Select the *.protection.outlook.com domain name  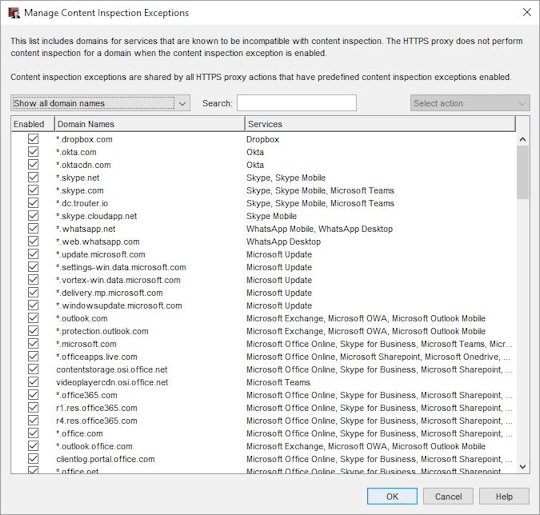click(102, 331)
